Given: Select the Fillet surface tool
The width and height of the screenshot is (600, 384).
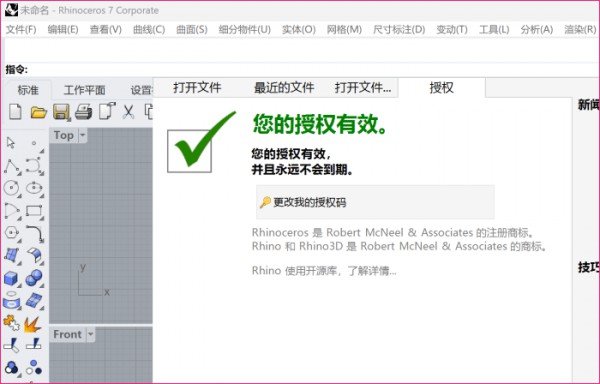Looking at the screenshot, I should [x=34, y=255].
